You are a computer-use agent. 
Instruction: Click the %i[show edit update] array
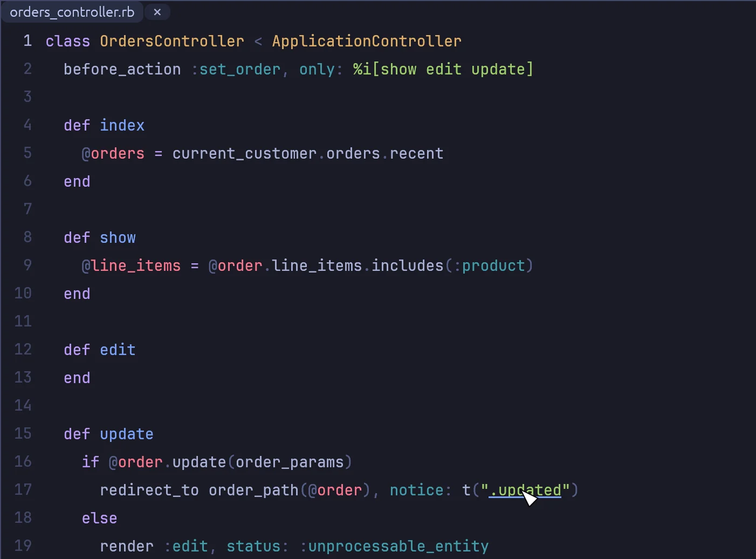click(443, 69)
